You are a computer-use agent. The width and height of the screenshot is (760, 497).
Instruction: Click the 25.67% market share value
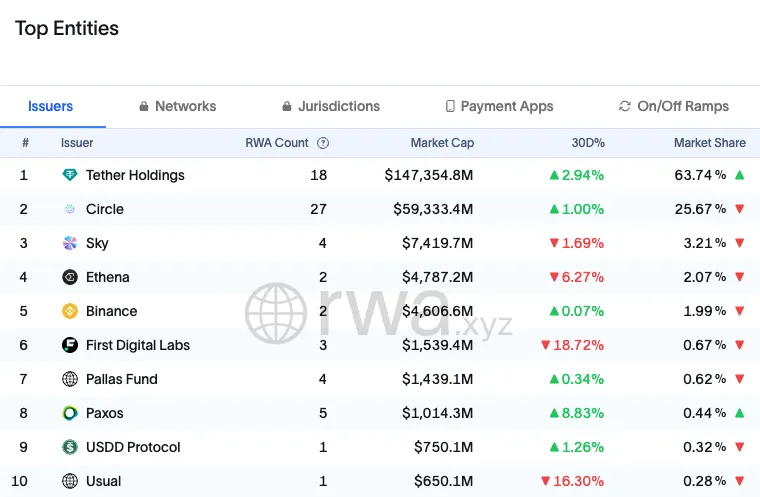(700, 209)
